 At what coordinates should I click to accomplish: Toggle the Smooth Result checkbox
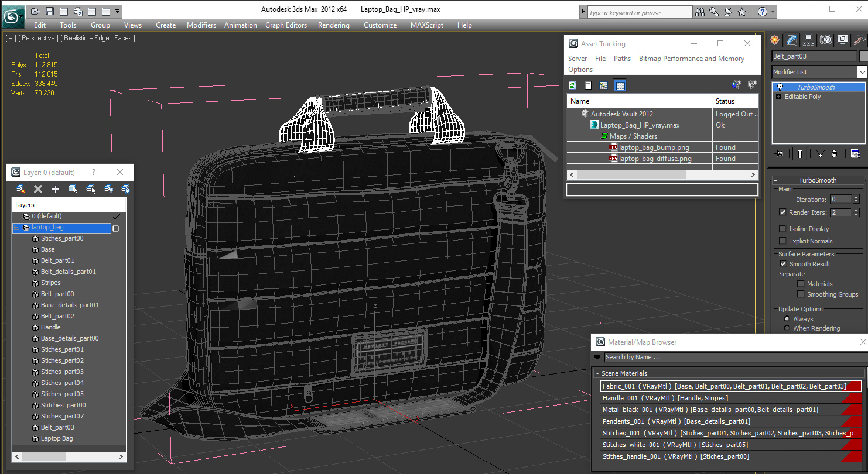pyautogui.click(x=783, y=264)
